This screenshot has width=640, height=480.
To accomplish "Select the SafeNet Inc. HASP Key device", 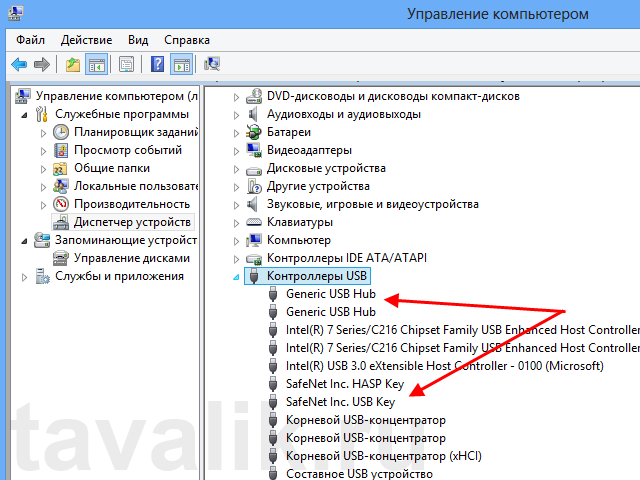I will 345,384.
